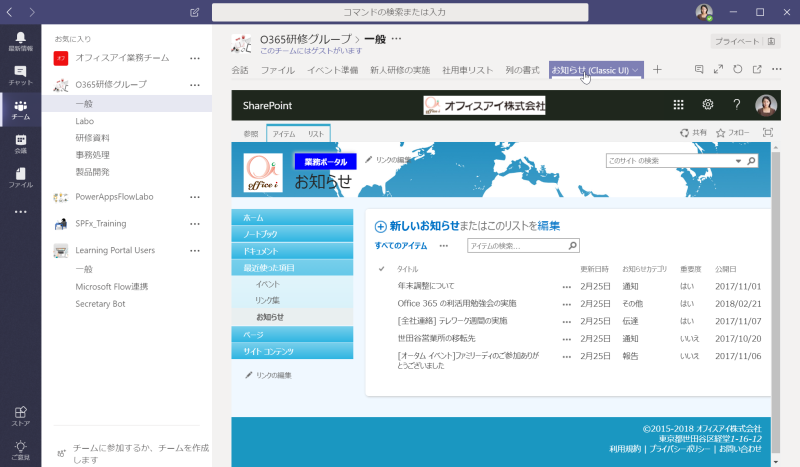Open the tab conversation icon
Viewport: 800px width, 467px height.
coord(699,69)
